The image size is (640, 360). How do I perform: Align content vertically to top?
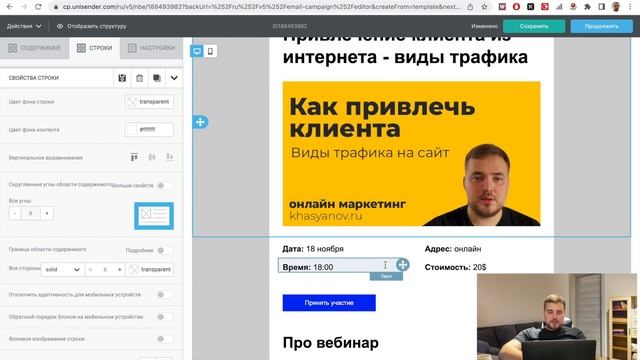coord(134,157)
